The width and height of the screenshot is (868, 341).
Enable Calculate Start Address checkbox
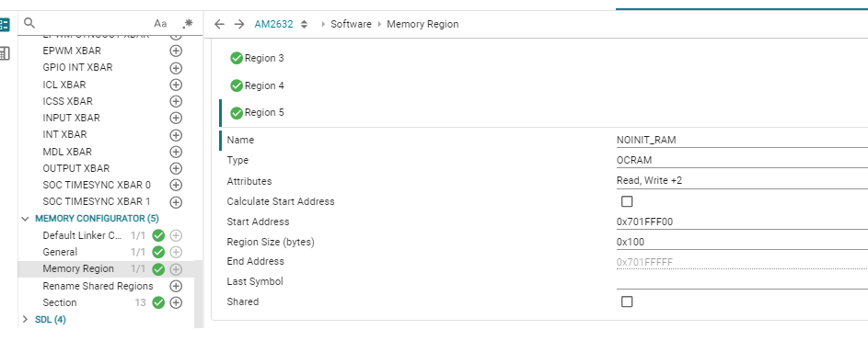point(627,201)
